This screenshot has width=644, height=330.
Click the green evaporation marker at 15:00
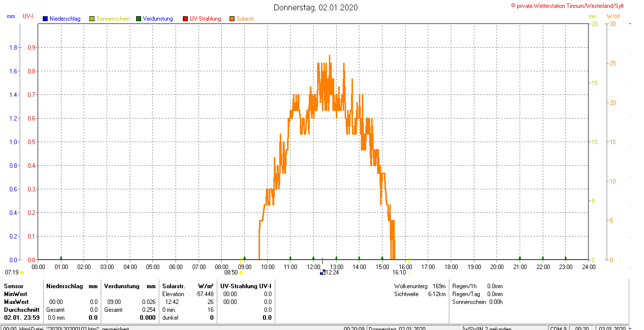click(x=382, y=258)
